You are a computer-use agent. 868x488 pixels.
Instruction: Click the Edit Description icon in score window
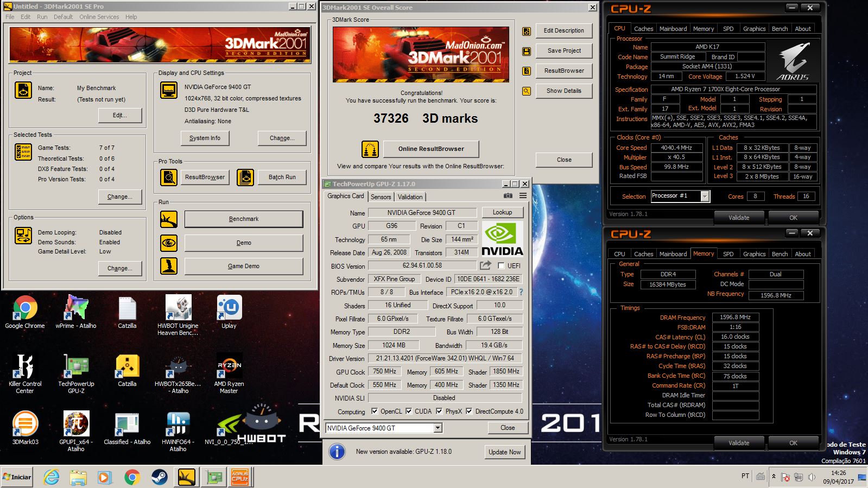tap(527, 31)
